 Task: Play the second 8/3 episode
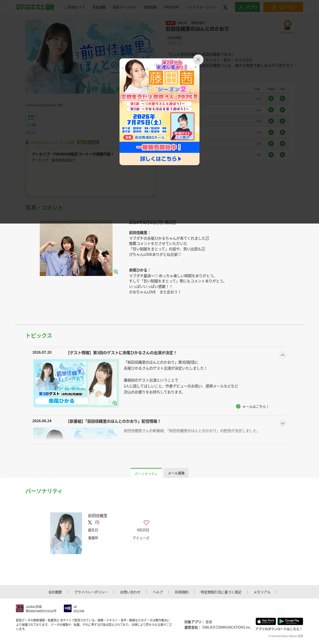click(x=282, y=110)
